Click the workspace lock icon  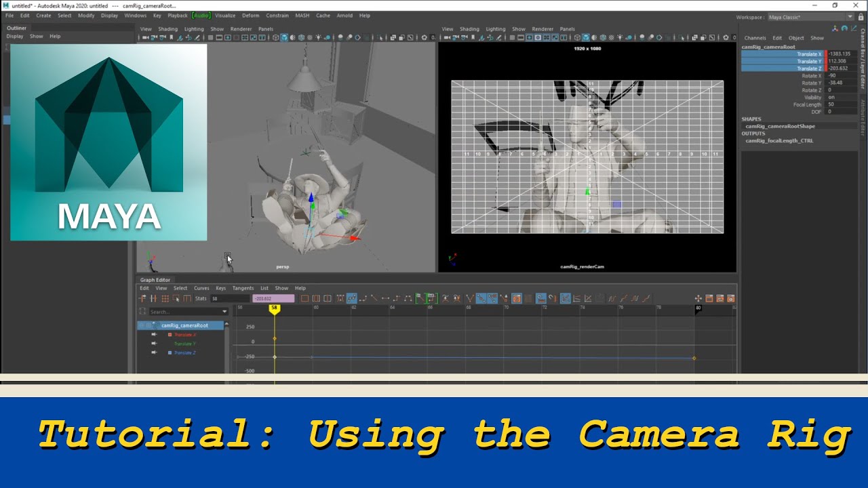pos(859,17)
